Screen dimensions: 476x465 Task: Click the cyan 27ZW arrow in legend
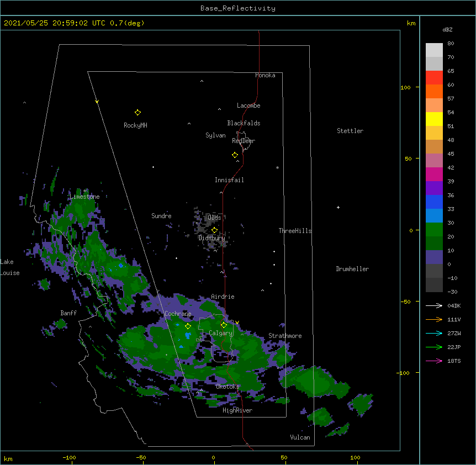coord(434,333)
